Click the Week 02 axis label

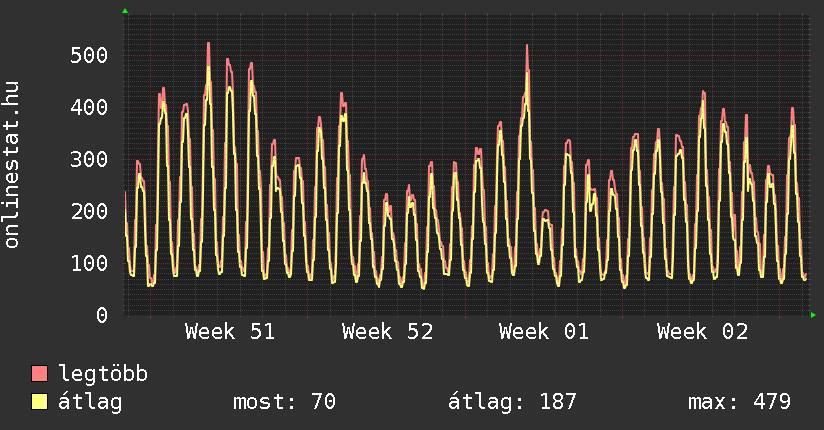click(702, 332)
